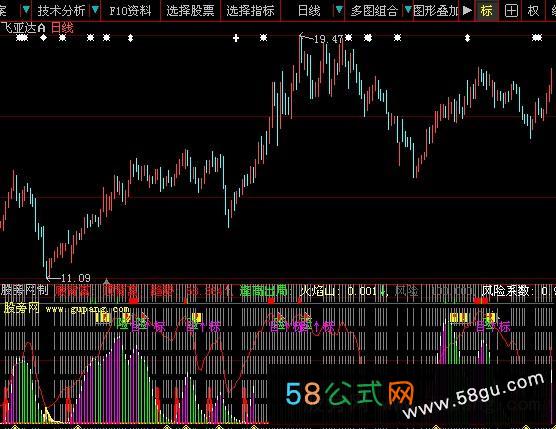Click the 图形叠加 toolbar item
556x429 pixels.
(435, 11)
